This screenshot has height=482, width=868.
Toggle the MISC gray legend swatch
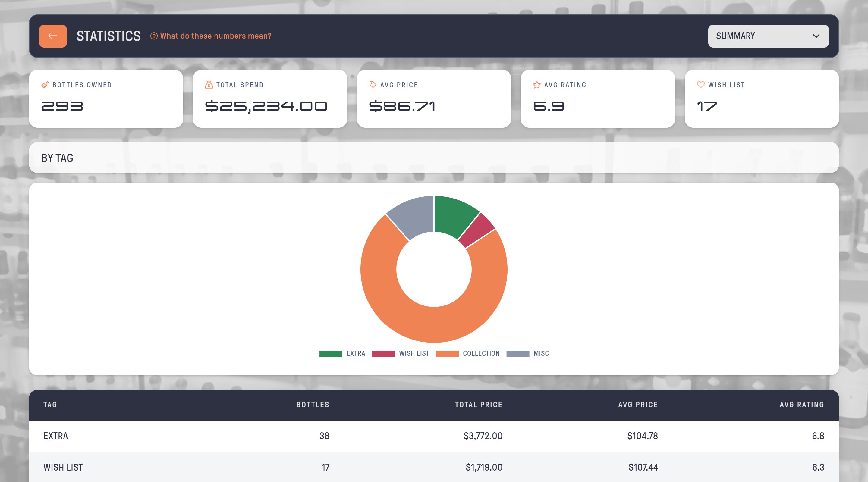[517, 354]
